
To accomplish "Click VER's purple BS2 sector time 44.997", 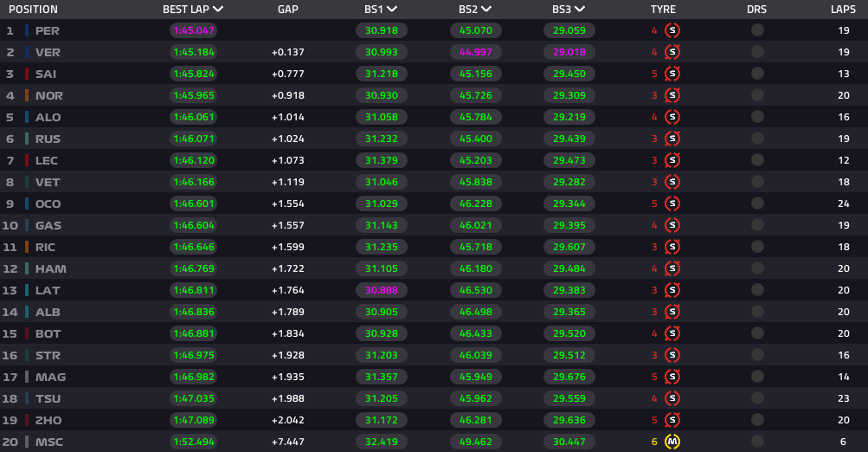I will 475,52.
